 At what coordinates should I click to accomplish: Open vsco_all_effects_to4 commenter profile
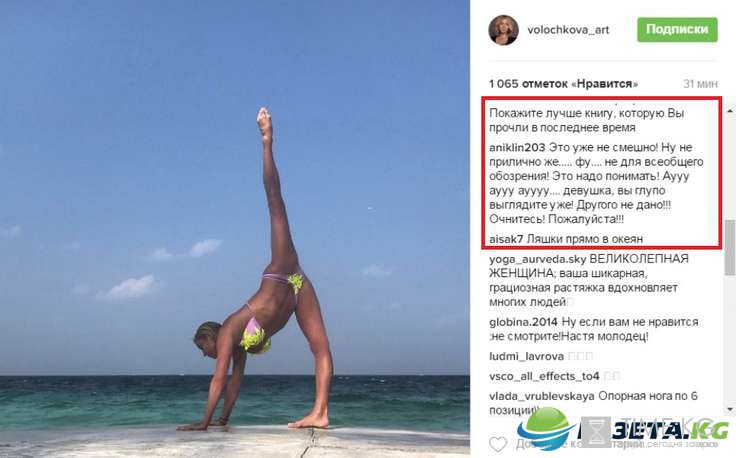coord(544,376)
